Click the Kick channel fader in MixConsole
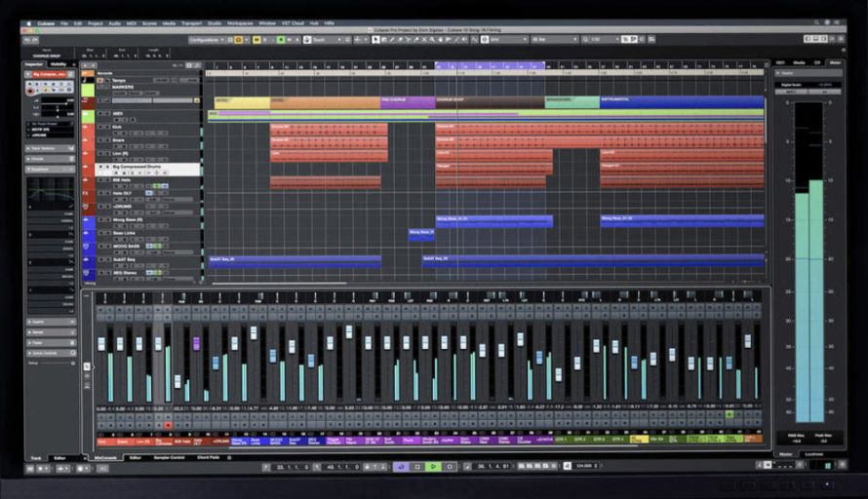Image resolution: width=868 pixels, height=499 pixels. point(101,344)
